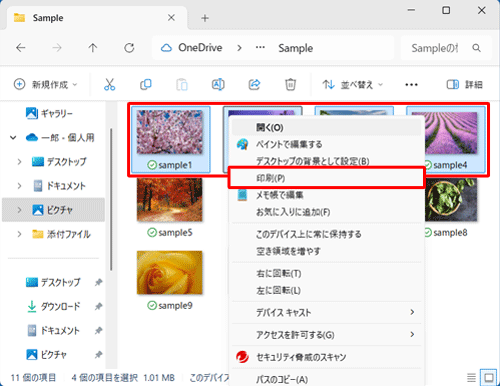Image resolution: width=500 pixels, height=386 pixels.
Task: Choose 右に回転(T) in context menu
Action: pos(327,274)
